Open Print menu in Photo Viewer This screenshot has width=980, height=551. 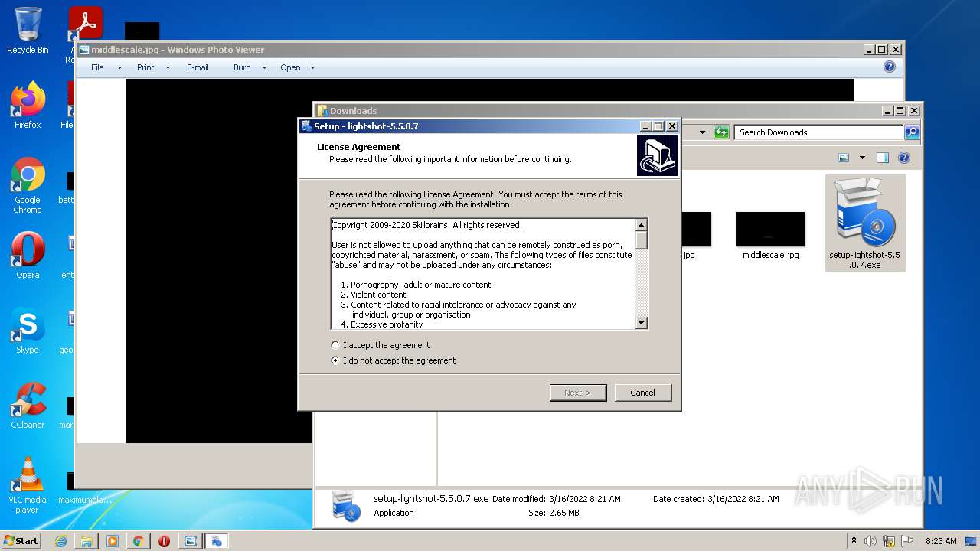pos(145,67)
